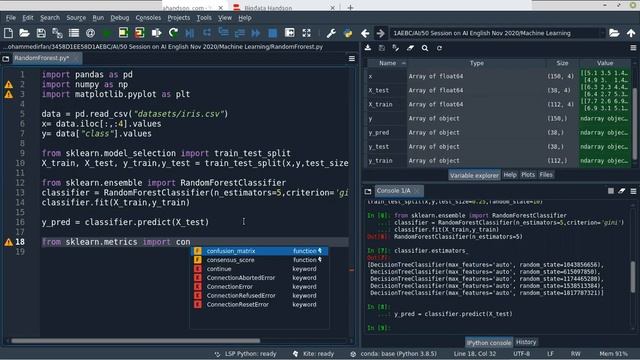
Task: Browse working directory folder icon
Action: (x=614, y=33)
